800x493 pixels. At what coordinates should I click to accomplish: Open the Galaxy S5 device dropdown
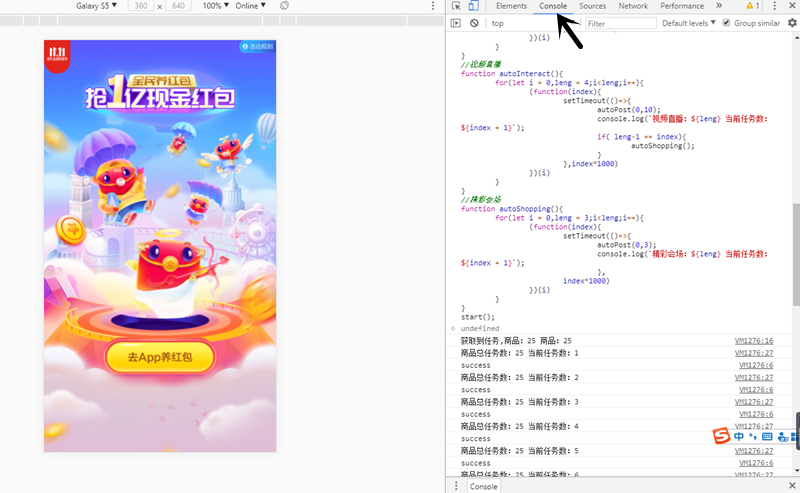click(96, 6)
